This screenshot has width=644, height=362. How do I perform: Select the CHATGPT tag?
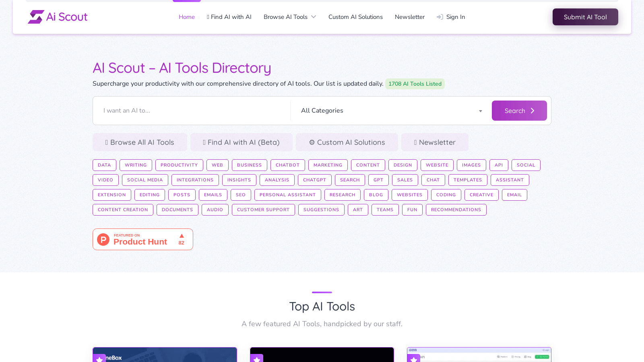(314, 180)
